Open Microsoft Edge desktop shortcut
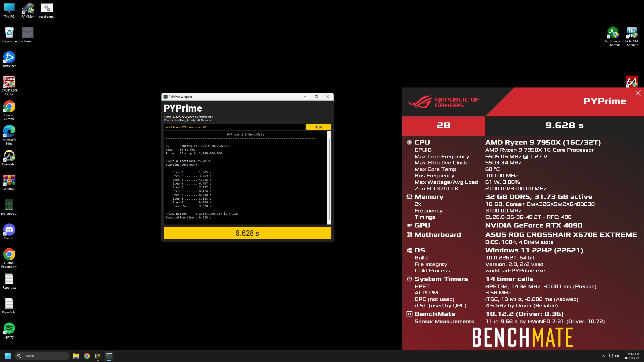The width and height of the screenshot is (644, 362). (x=9, y=135)
